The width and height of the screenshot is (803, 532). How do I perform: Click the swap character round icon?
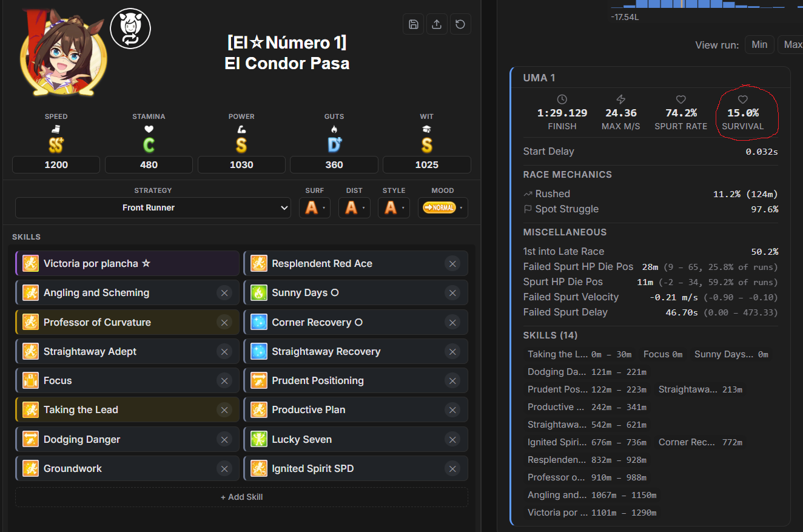tap(130, 29)
